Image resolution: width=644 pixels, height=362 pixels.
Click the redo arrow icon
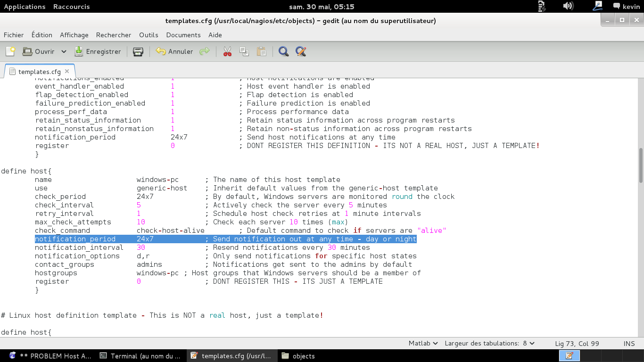tap(204, 51)
